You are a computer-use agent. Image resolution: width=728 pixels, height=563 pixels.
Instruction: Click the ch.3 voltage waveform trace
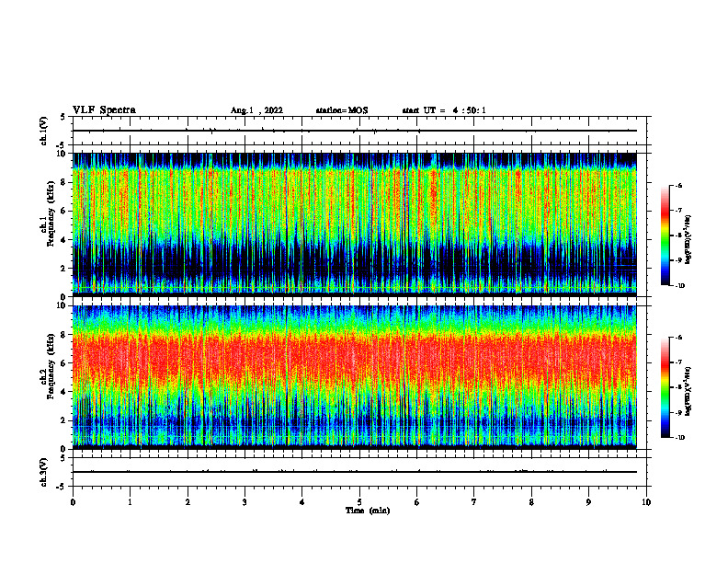click(355, 472)
